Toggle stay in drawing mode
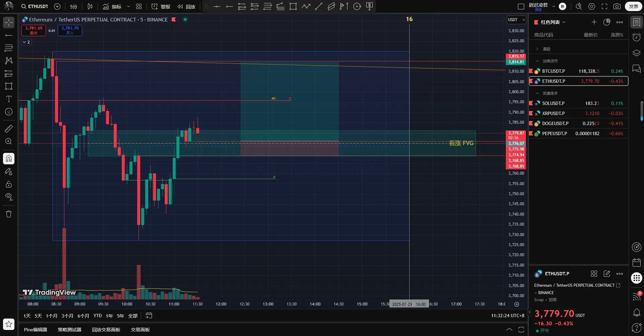This screenshot has height=336, width=644. pyautogui.click(x=9, y=171)
